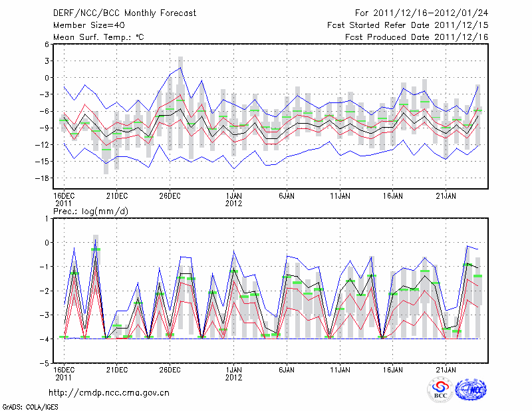This screenshot has width=532, height=411.
Task: Select 11JAN tick on precipitation chart axis
Action: 340,369
